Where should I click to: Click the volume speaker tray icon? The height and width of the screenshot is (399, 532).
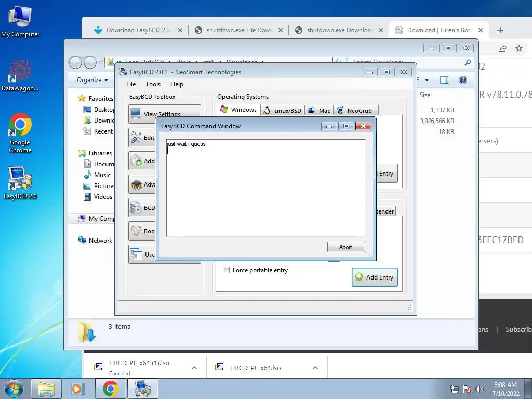[x=479, y=389]
